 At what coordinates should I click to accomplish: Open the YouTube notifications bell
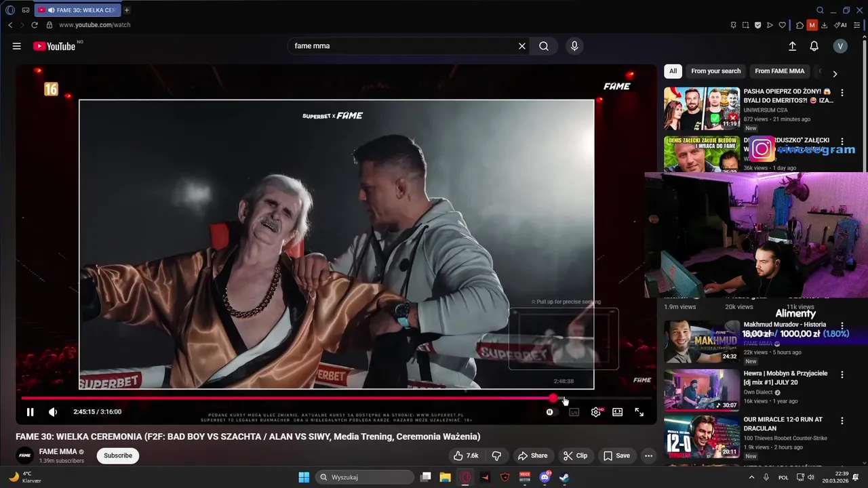pyautogui.click(x=814, y=46)
